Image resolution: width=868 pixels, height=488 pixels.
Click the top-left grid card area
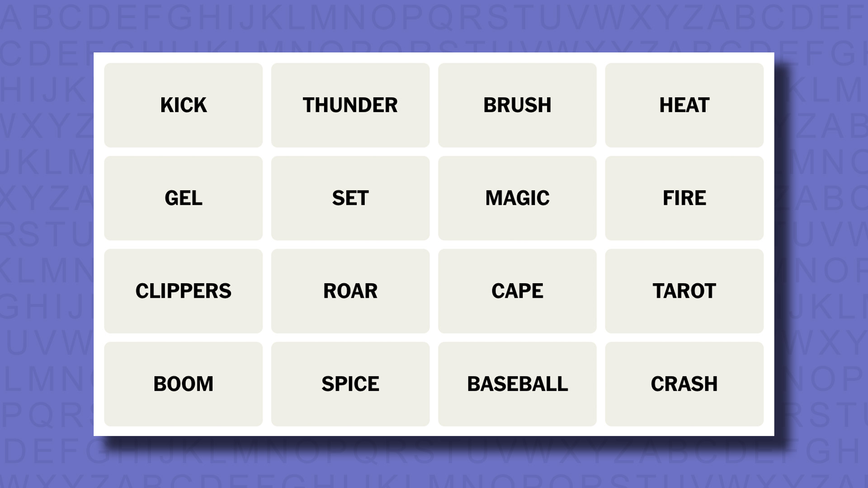183,105
